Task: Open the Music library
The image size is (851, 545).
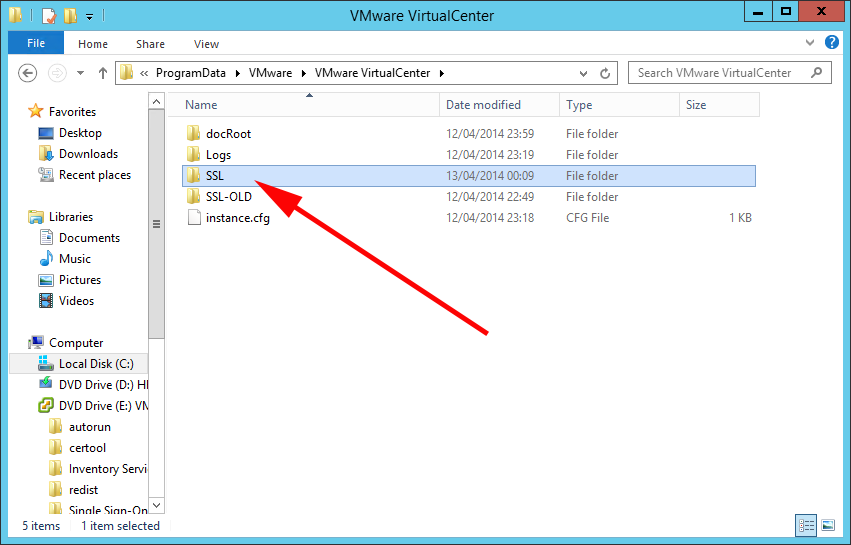Action: (x=74, y=259)
